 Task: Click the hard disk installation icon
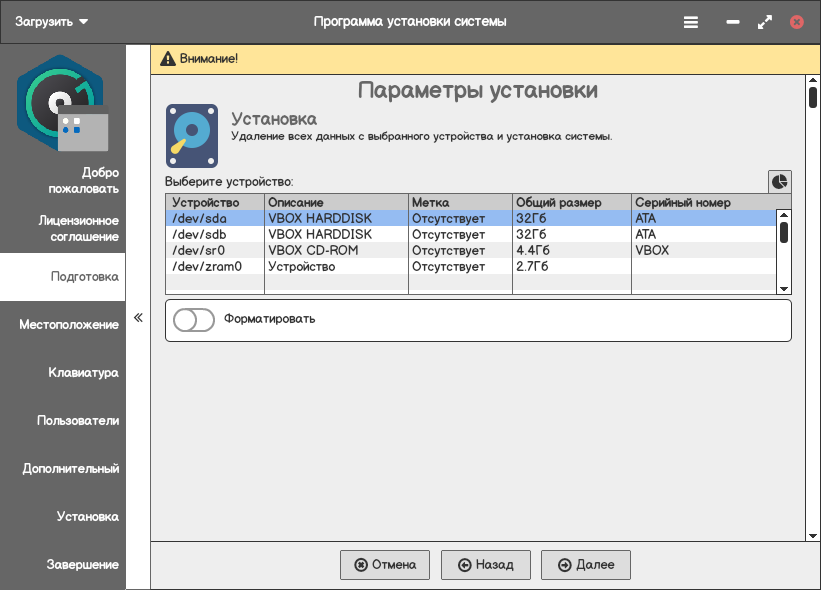(192, 136)
